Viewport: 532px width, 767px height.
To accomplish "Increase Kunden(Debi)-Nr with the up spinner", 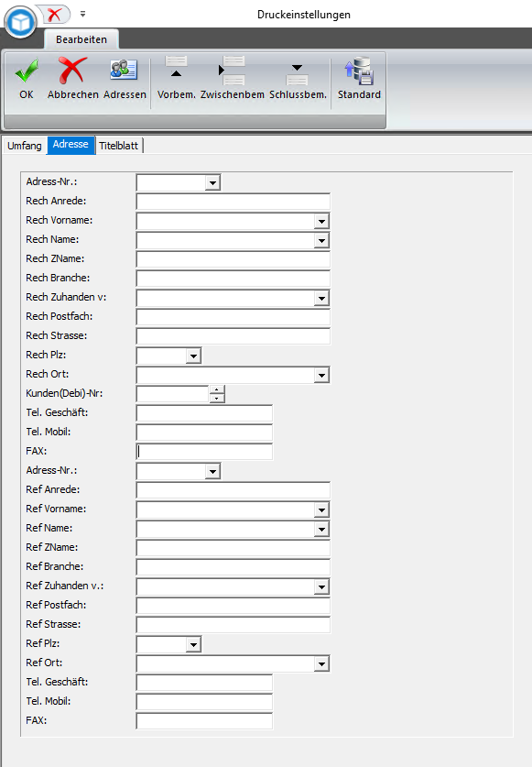I will point(217,389).
